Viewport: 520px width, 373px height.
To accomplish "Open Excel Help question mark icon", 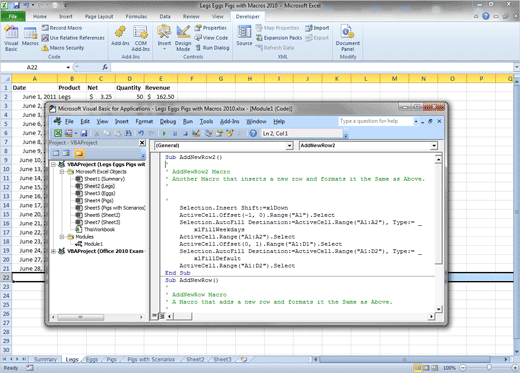I will tap(486, 16).
